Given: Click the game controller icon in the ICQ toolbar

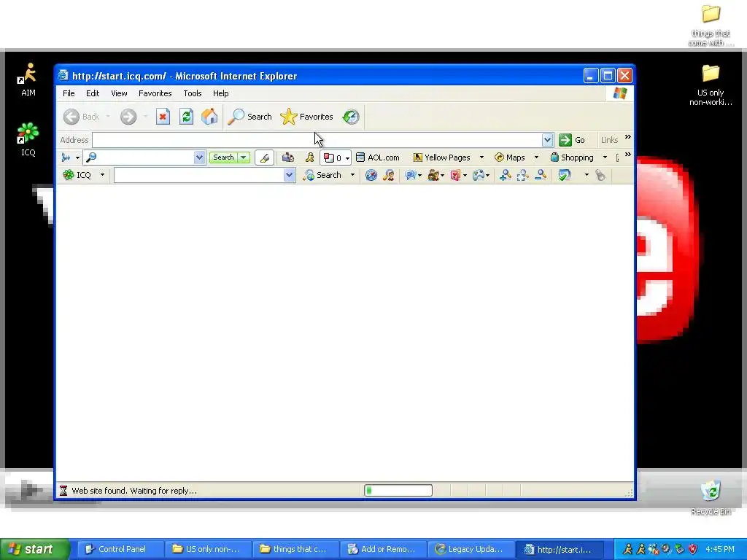Looking at the screenshot, I should (x=479, y=175).
